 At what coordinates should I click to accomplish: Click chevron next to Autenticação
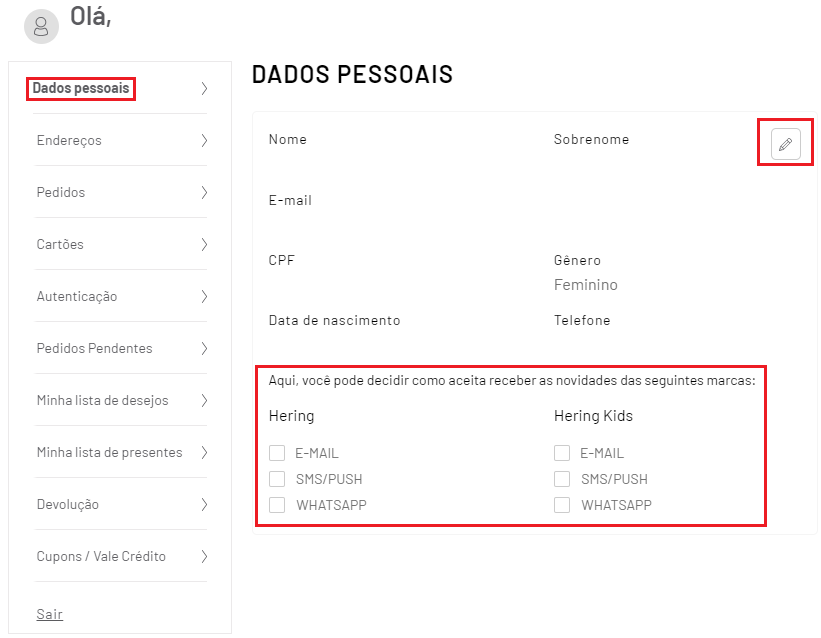pyautogui.click(x=204, y=296)
